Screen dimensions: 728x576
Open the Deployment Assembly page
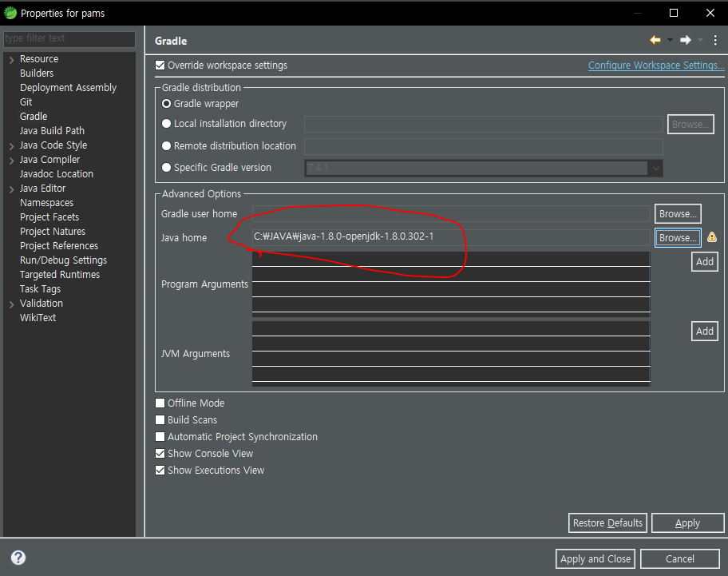pyautogui.click(x=69, y=87)
